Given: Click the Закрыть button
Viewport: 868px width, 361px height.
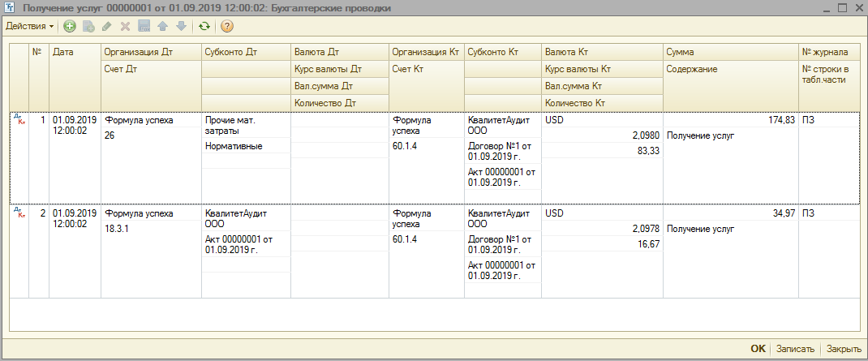Looking at the screenshot, I should [x=844, y=349].
